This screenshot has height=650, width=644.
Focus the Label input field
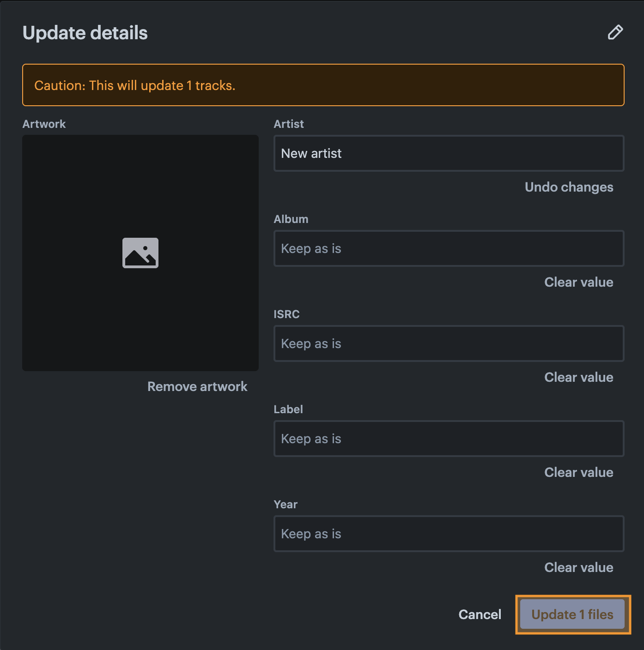[x=449, y=439]
